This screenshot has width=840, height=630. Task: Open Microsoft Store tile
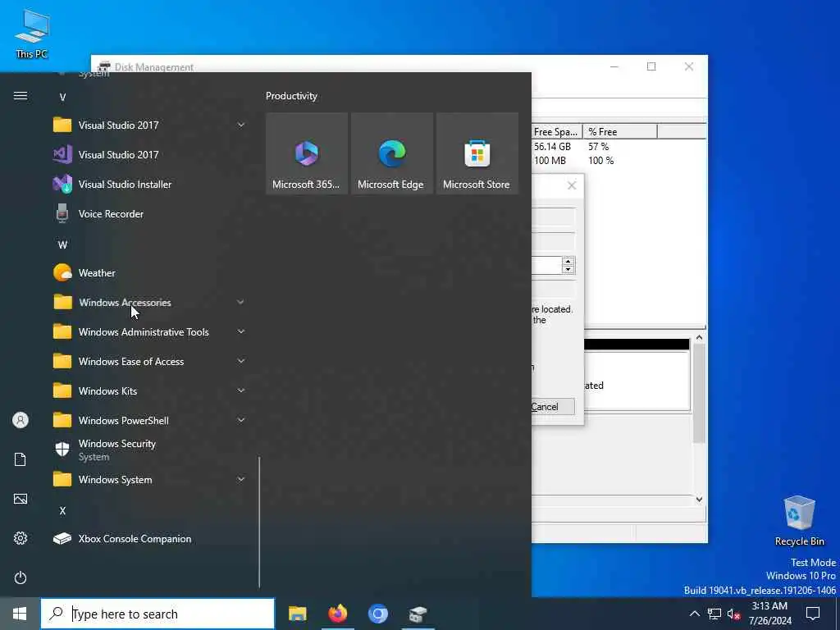pyautogui.click(x=477, y=153)
